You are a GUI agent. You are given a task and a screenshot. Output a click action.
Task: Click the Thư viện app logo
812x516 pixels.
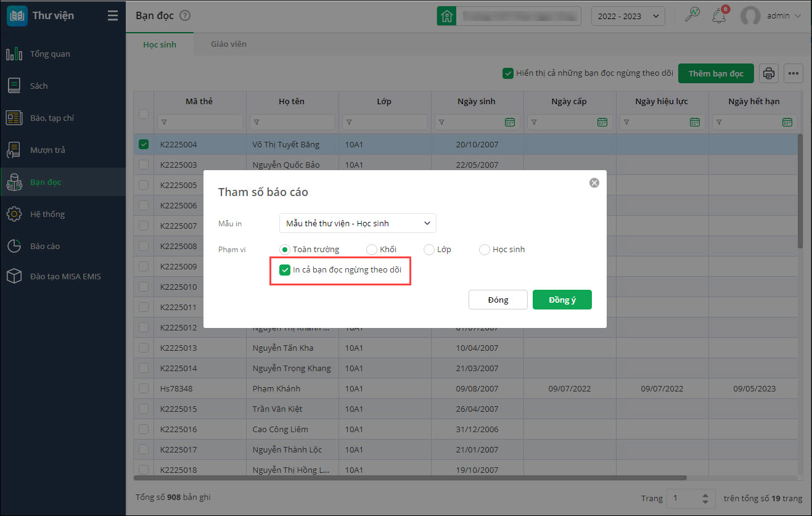tap(17, 16)
